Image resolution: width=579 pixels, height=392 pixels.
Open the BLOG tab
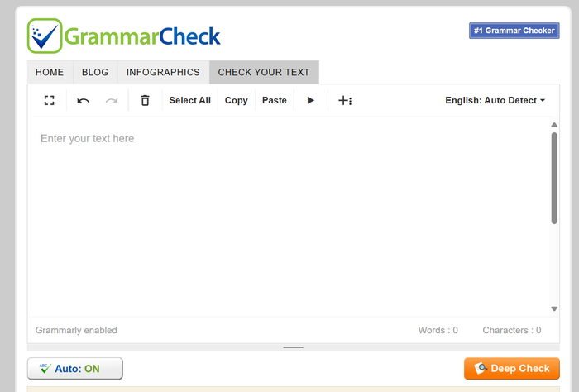pos(95,72)
